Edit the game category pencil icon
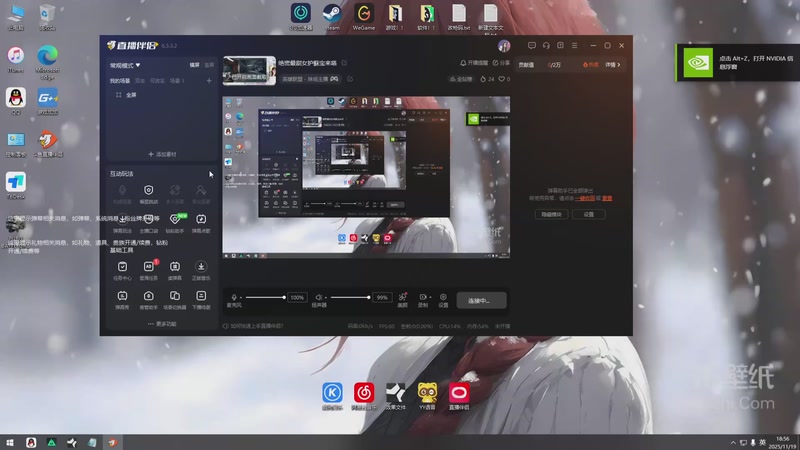Screen dimensions: 800x450 350,79
